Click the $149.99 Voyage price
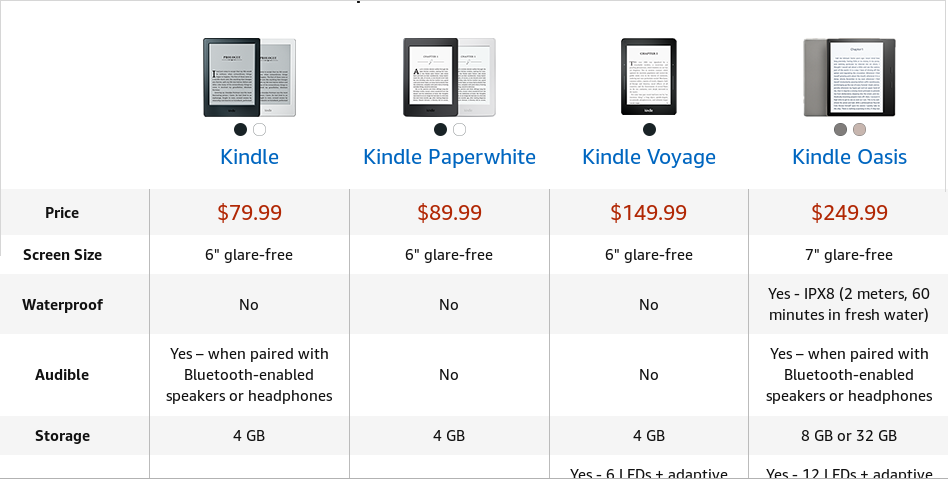This screenshot has height=479, width=948. 649,212
